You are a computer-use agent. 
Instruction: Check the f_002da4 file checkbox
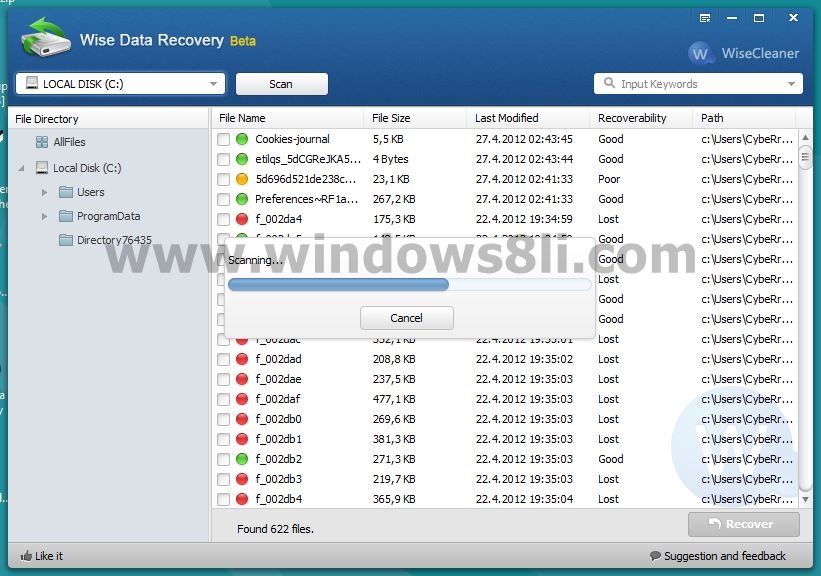[224, 219]
